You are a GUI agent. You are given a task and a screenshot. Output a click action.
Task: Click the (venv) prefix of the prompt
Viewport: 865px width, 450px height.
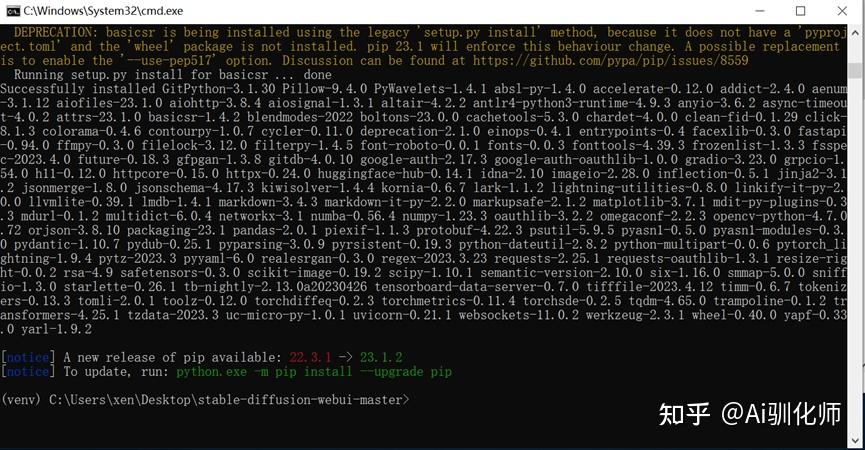coord(21,400)
